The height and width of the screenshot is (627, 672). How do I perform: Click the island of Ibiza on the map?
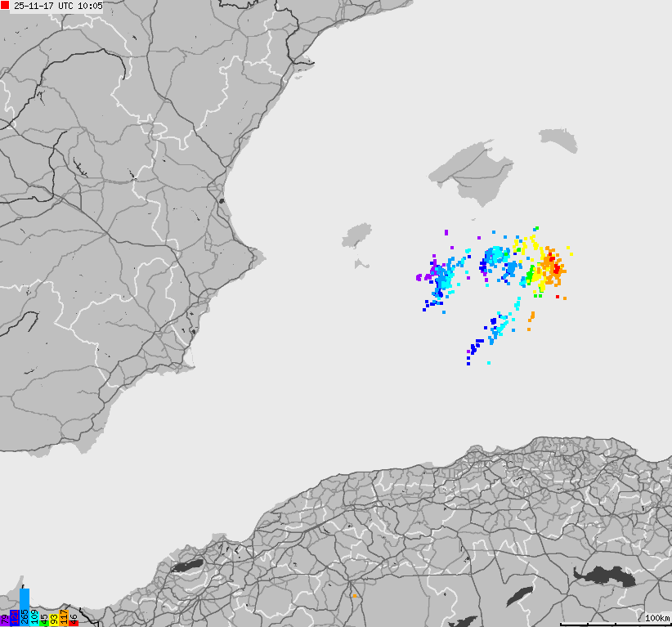(x=357, y=234)
